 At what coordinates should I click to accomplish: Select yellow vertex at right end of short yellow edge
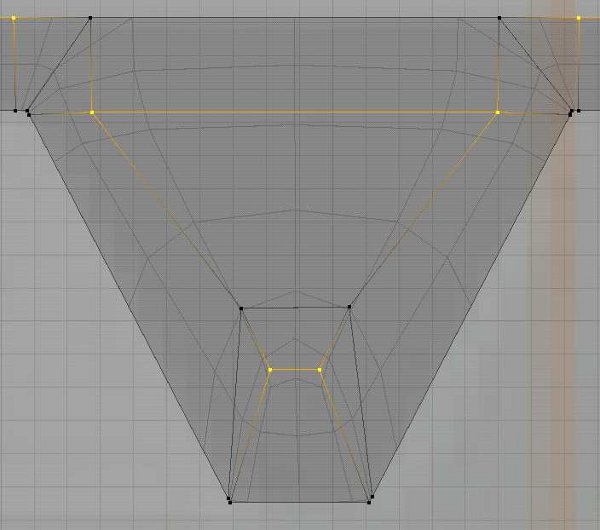point(320,370)
